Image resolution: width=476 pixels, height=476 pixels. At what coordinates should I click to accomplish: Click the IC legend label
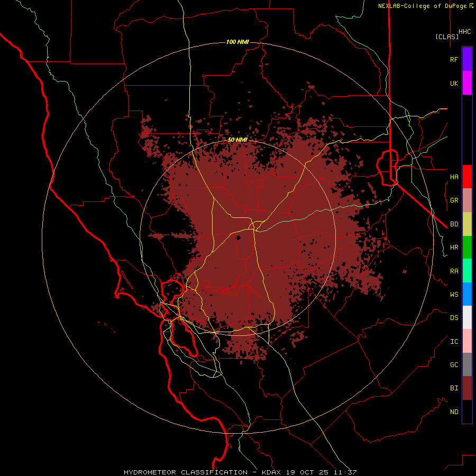[x=454, y=342]
